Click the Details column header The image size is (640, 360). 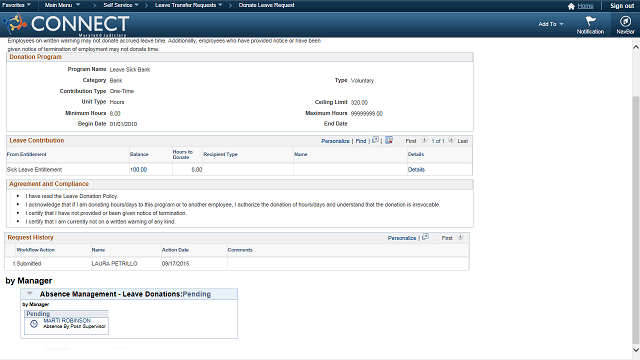click(416, 154)
